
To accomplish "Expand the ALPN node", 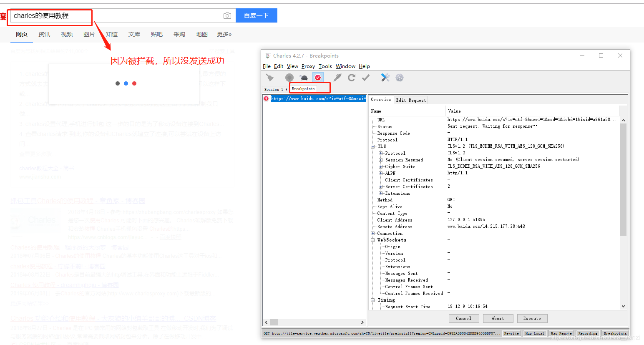I will click(x=380, y=173).
